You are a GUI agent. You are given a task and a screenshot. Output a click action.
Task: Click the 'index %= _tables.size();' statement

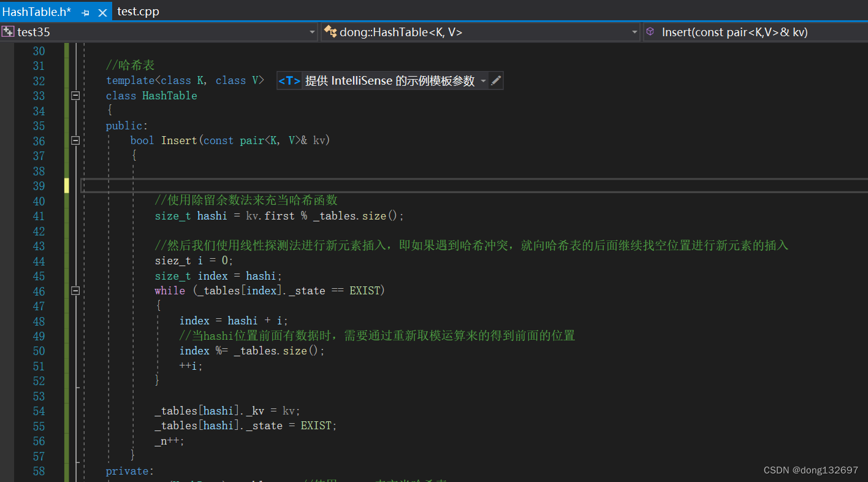(252, 351)
